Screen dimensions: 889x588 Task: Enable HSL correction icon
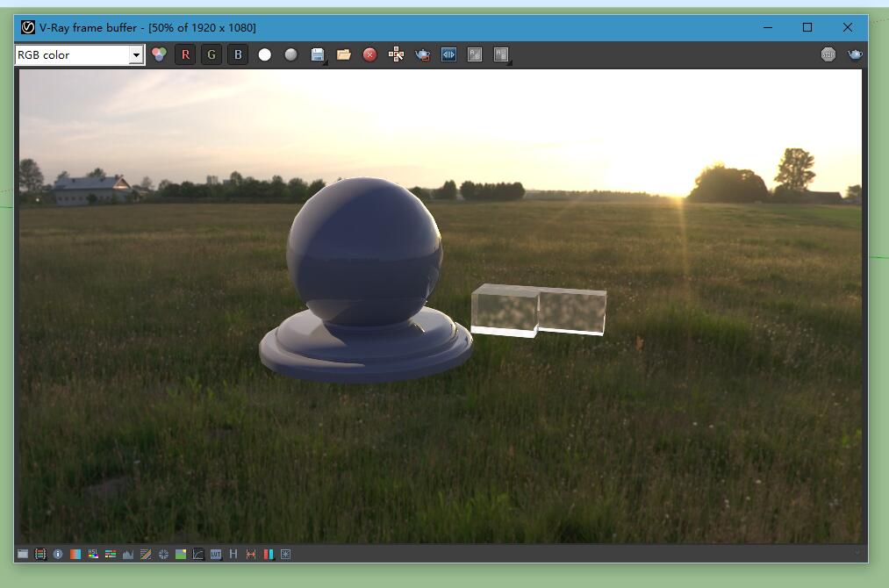coord(93,554)
